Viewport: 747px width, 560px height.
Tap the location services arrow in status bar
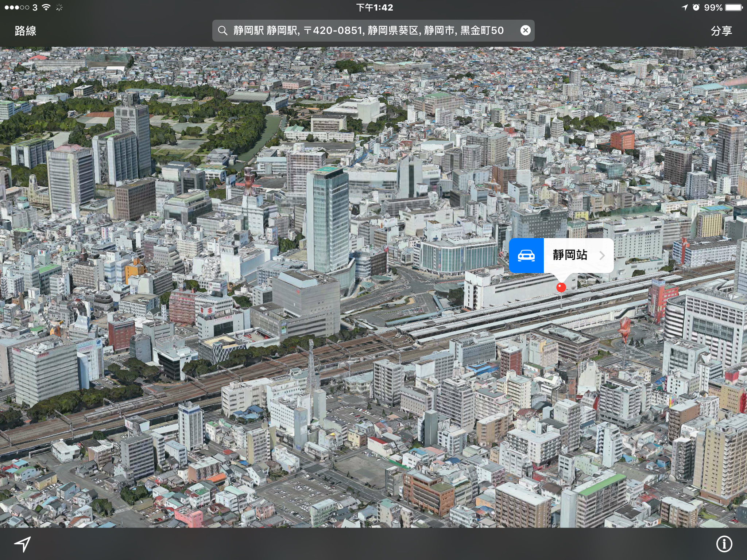[685, 7]
